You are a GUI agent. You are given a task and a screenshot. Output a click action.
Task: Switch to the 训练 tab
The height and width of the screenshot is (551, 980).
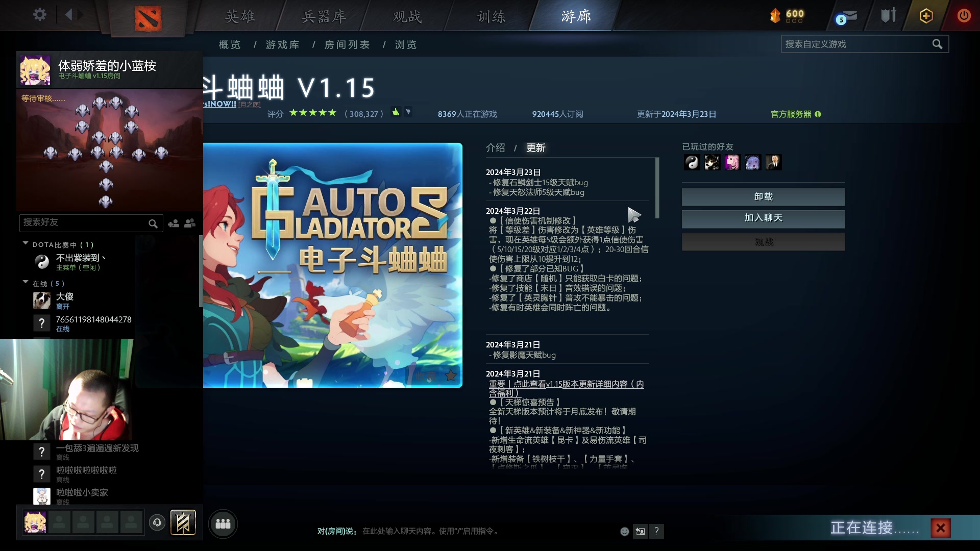(491, 16)
